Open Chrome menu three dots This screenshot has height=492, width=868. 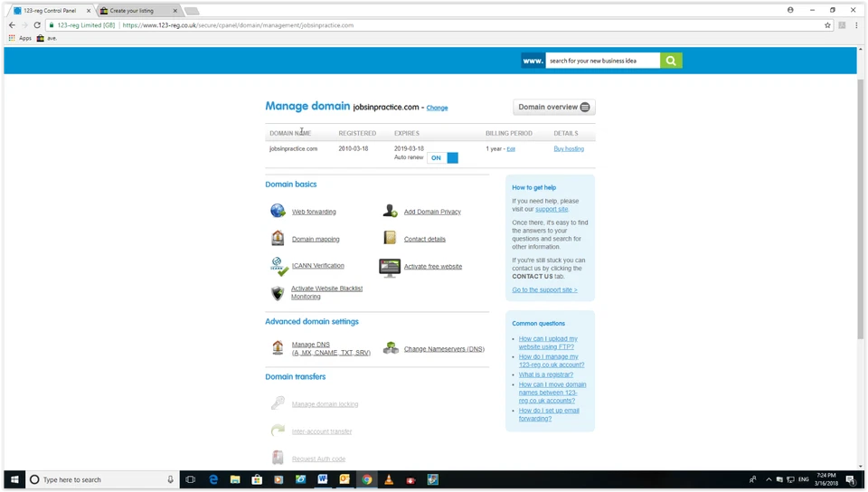click(856, 25)
